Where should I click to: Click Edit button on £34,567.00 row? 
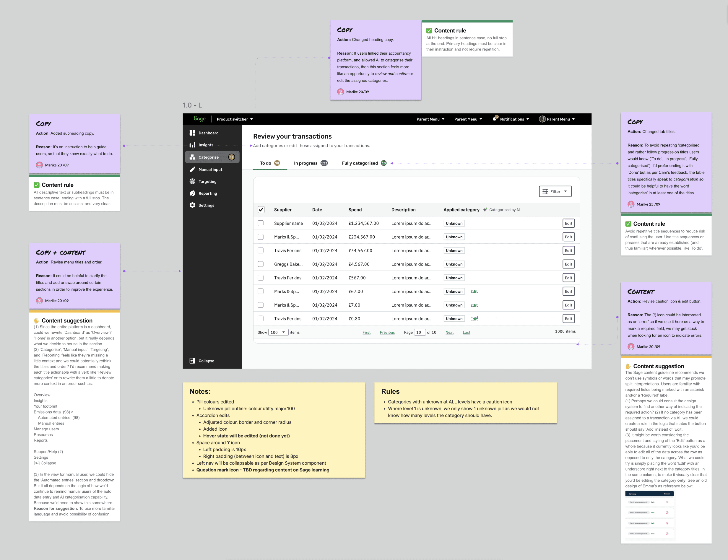(x=568, y=250)
